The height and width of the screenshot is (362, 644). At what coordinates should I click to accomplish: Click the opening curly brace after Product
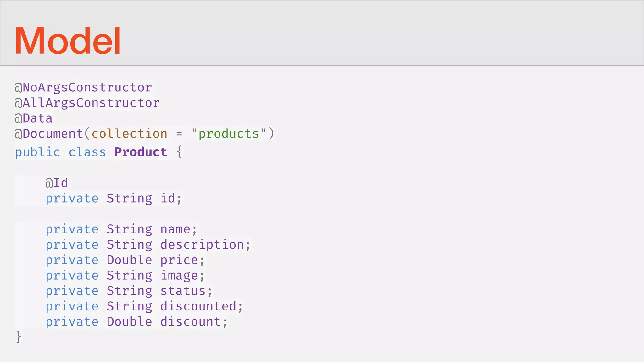[x=179, y=152]
